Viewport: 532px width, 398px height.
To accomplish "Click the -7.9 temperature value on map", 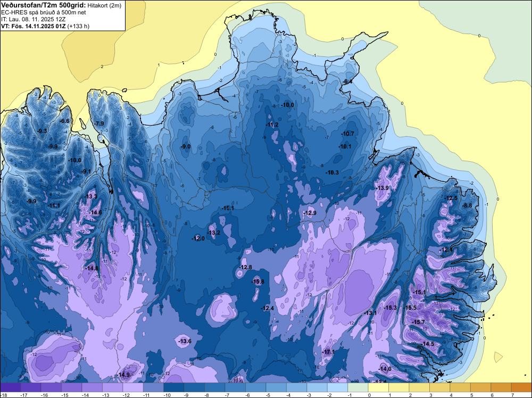I will point(99,123).
